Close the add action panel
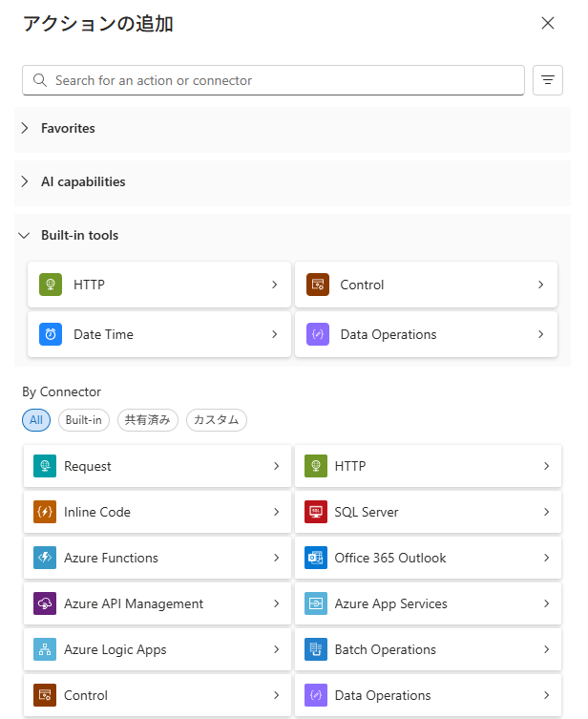The image size is (588, 719). 548,23
